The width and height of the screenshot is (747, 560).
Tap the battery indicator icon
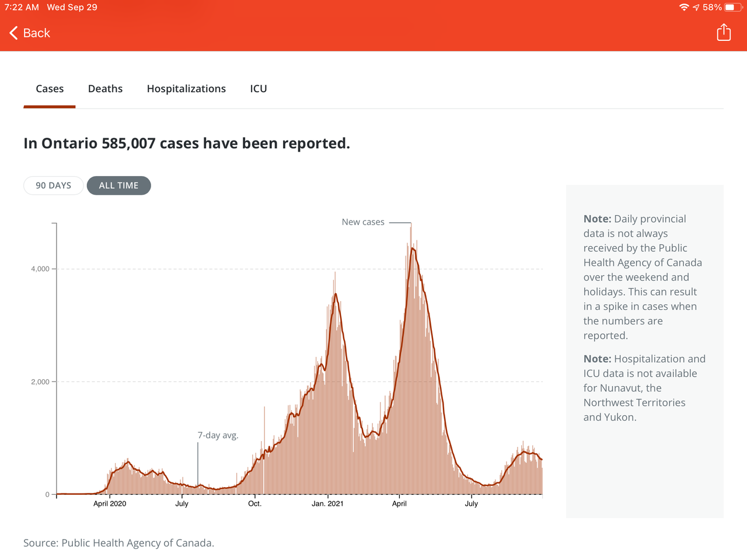click(x=734, y=8)
